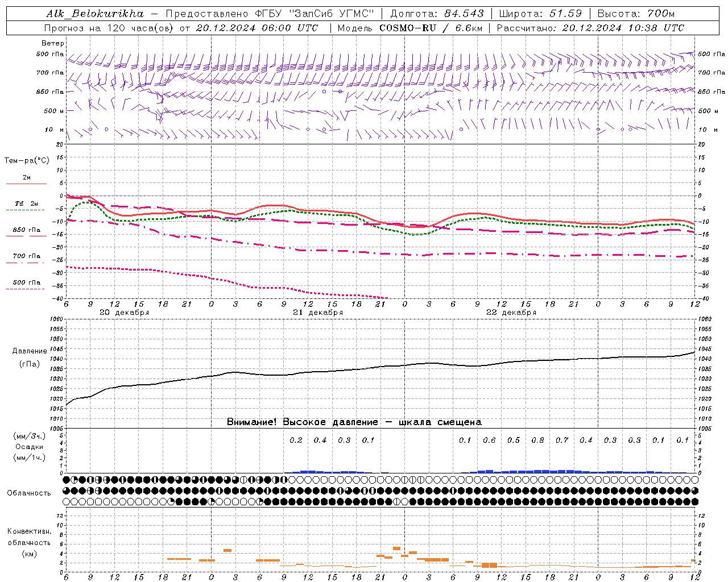Click the (мм/3ч.) precipitation unit label
This screenshot has height=582, width=728.
tap(30, 436)
